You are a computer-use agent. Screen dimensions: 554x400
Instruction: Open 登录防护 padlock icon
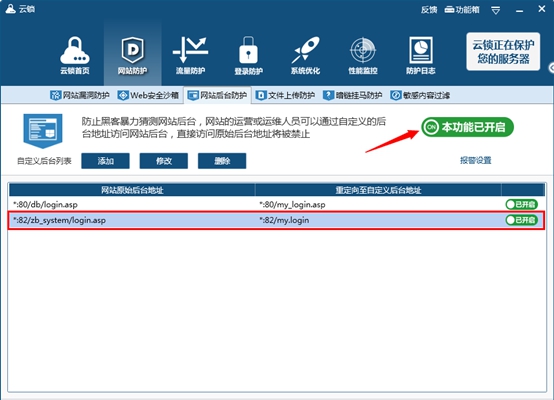pyautogui.click(x=248, y=55)
